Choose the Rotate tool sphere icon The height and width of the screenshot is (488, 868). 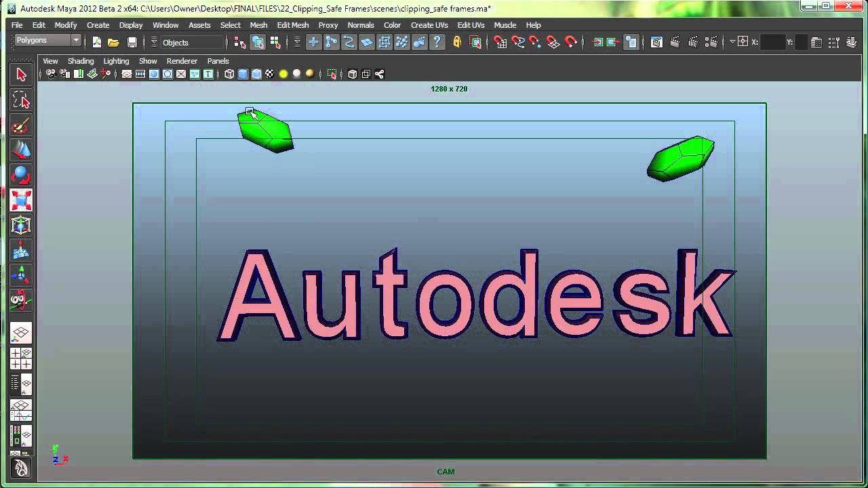[21, 175]
